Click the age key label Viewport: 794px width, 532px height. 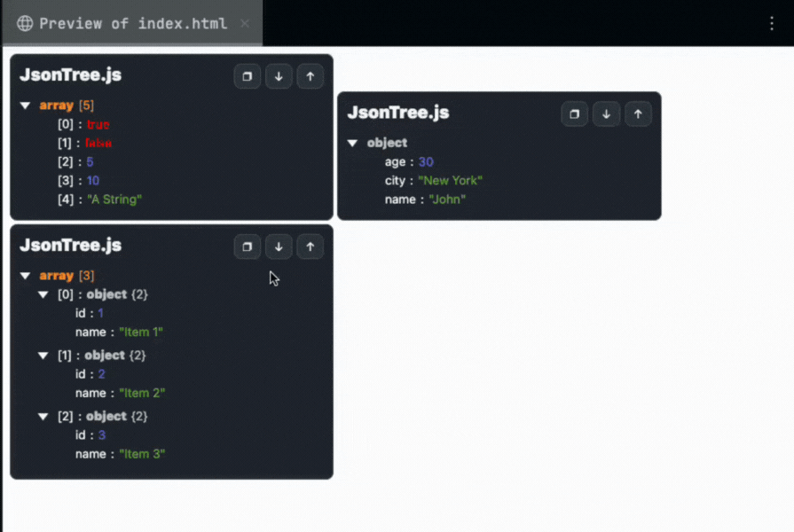coord(395,162)
